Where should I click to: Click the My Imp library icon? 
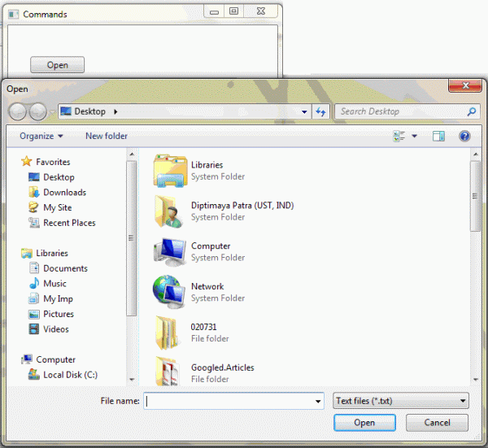click(33, 298)
